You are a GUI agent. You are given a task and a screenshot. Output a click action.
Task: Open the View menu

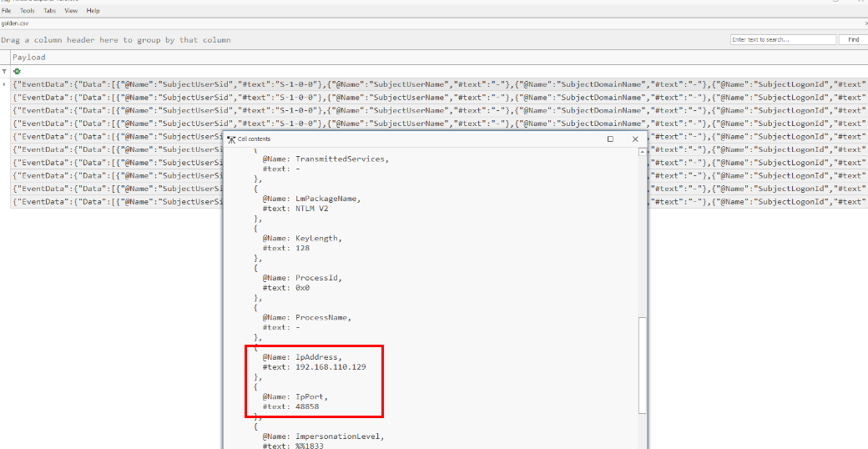coord(71,11)
